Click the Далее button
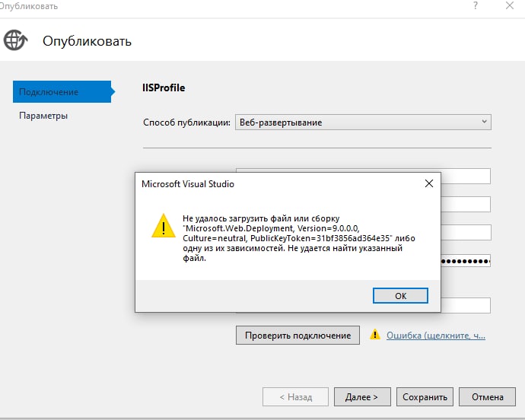This screenshot has width=525, height=420. pos(362,397)
